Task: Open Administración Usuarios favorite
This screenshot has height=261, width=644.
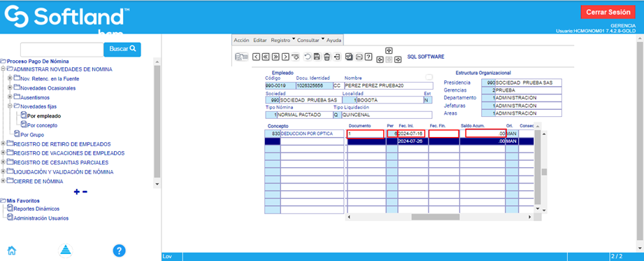Action: coord(41,218)
